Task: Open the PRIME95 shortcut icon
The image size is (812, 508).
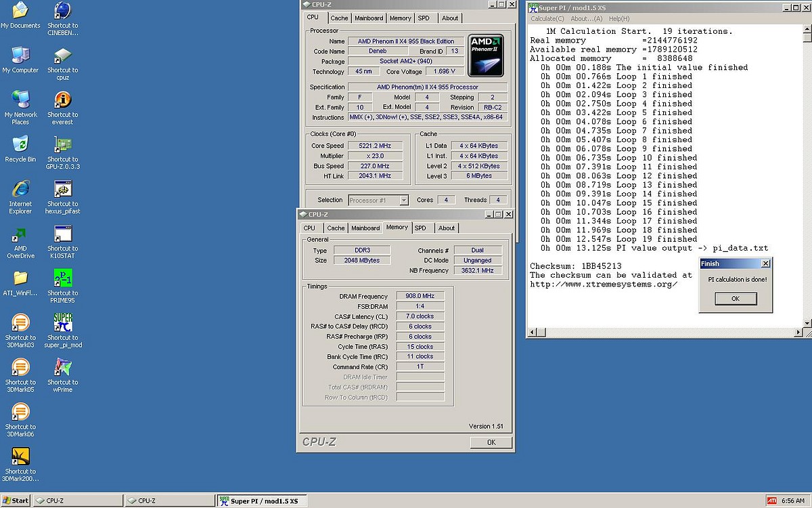Action: [x=62, y=279]
